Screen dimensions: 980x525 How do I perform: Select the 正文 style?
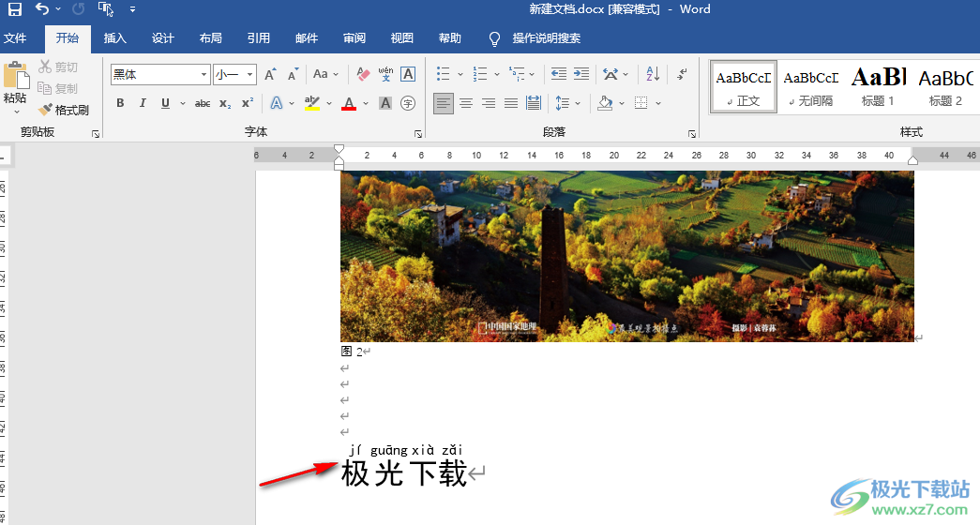[743, 87]
